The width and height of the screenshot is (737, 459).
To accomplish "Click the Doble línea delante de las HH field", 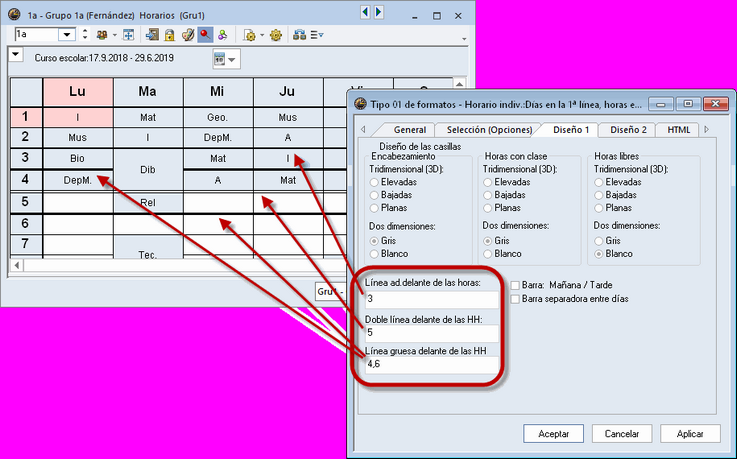I will coord(431,333).
